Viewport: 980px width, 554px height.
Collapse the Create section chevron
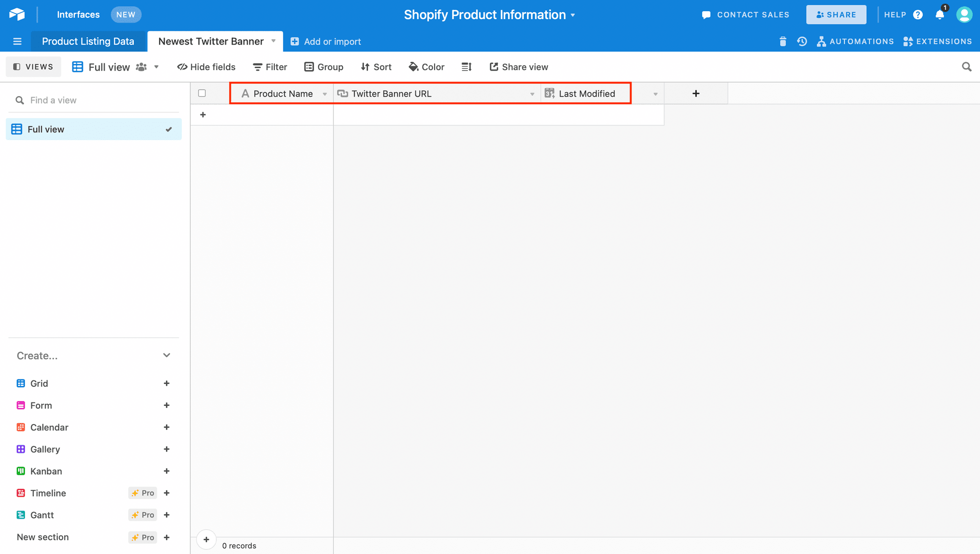[167, 355]
